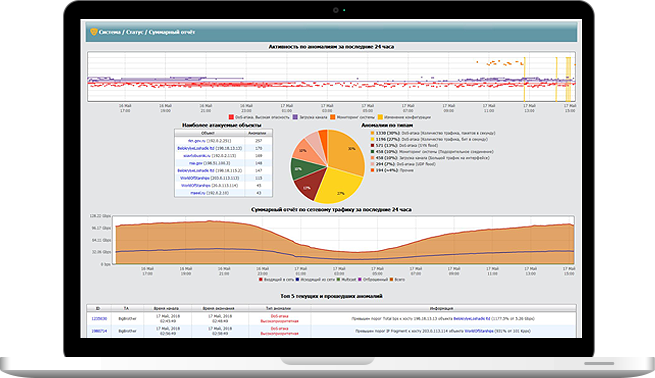Screen dimensions: 655x378
Task: Select the Суммарный отчёт breadcrumb item
Action: [172, 32]
